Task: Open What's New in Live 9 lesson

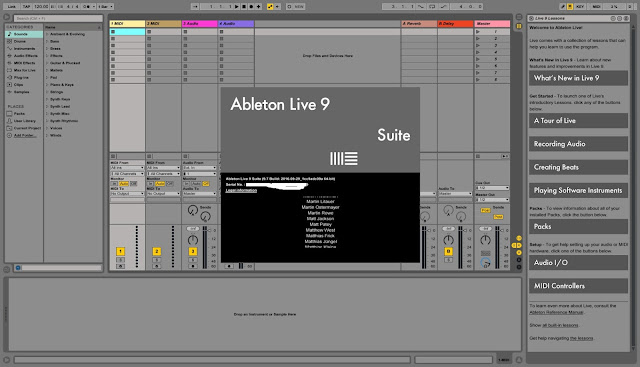Action: [x=578, y=78]
